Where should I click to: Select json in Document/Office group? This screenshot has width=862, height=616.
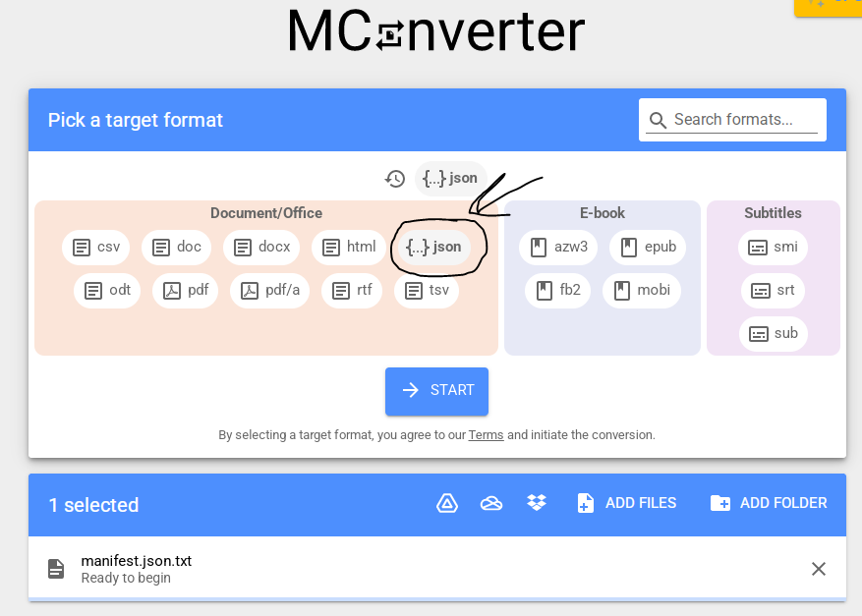(x=433, y=248)
